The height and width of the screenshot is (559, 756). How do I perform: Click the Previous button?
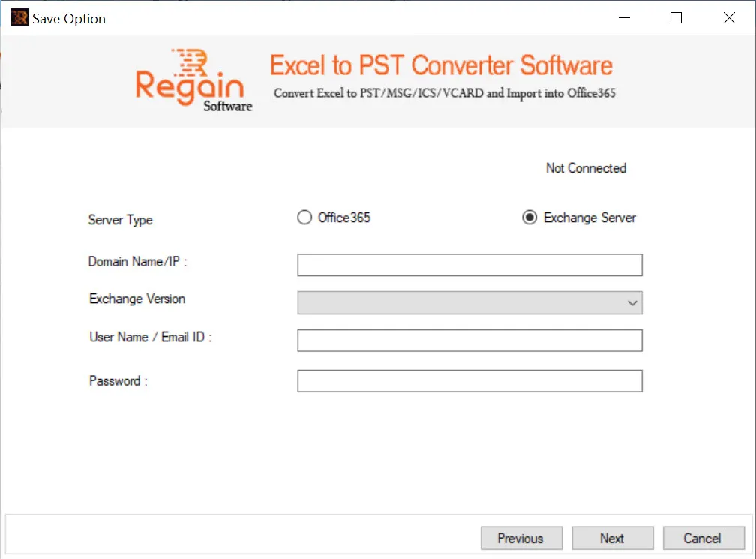click(x=521, y=538)
